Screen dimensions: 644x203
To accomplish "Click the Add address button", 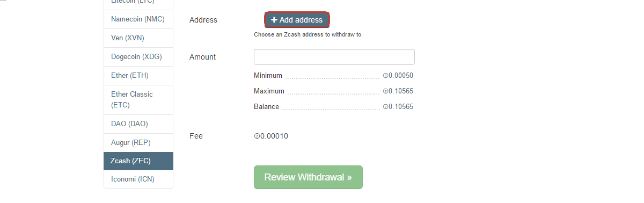I will 297,20.
